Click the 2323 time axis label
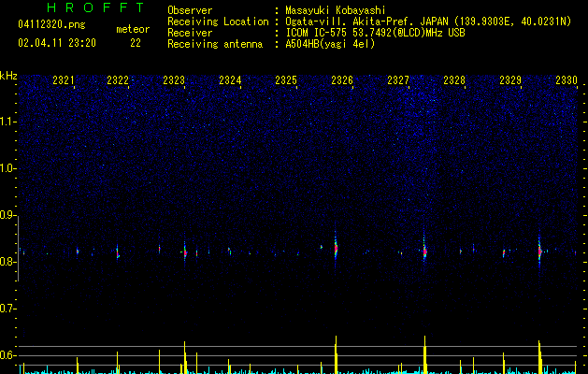Viewport: 588px width, 374px height. tap(174, 80)
